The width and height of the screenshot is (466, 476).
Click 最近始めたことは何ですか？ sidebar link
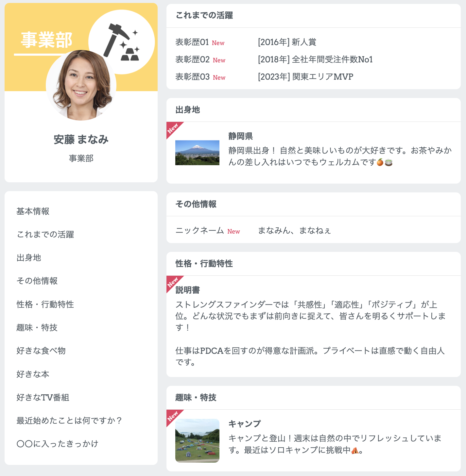click(69, 420)
